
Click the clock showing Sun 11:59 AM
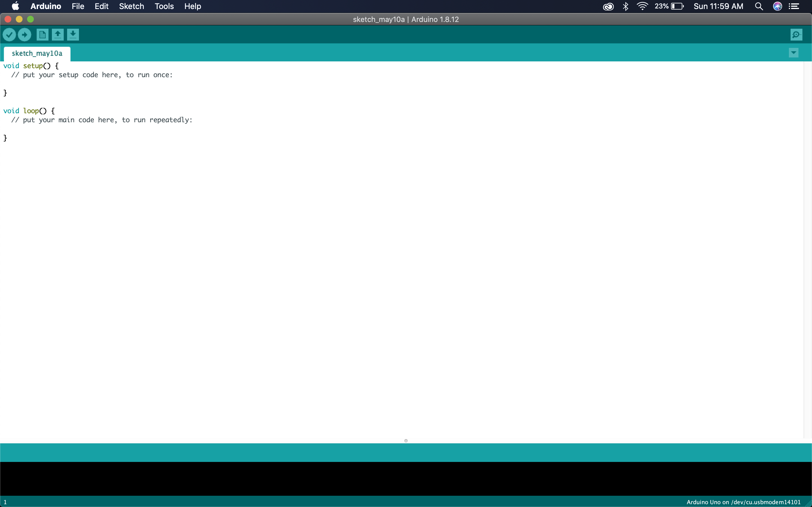coord(718,6)
